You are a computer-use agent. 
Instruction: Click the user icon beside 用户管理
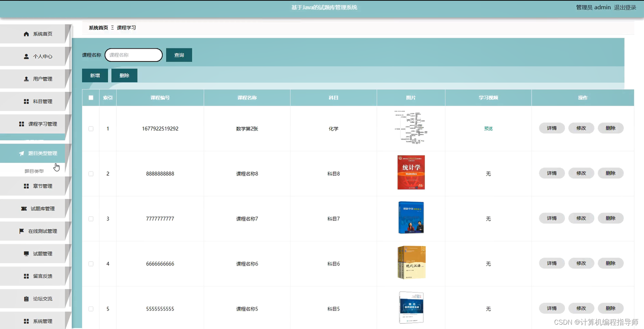[26, 79]
